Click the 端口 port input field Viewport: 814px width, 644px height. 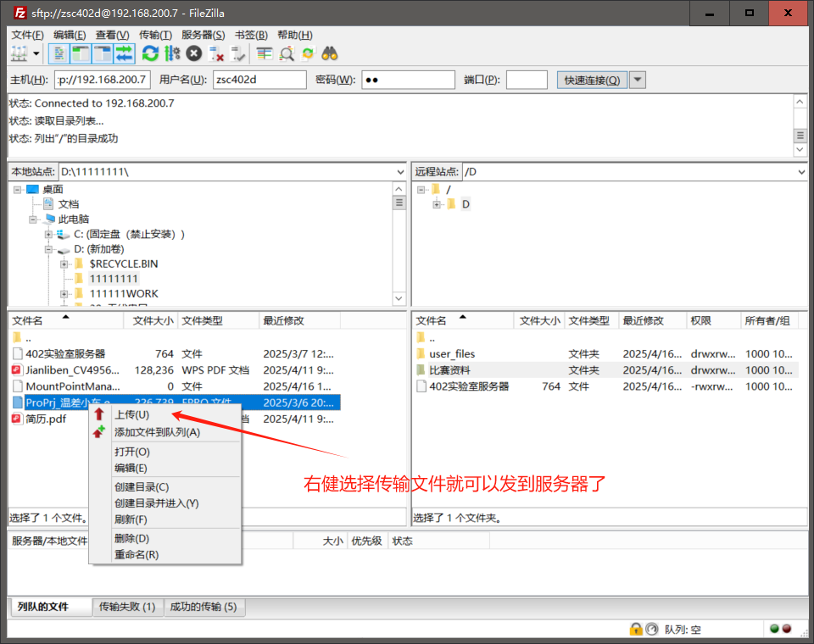pos(527,80)
